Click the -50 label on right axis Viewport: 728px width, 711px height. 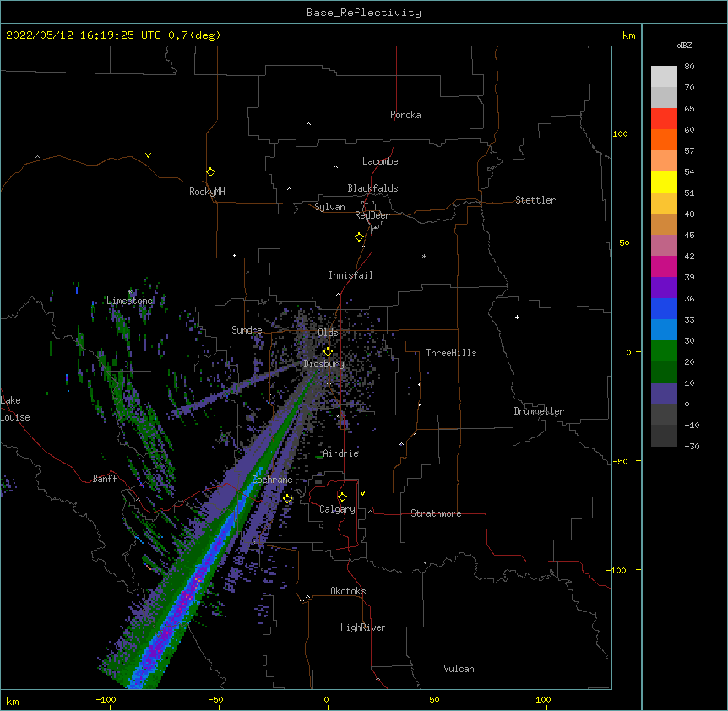point(620,461)
